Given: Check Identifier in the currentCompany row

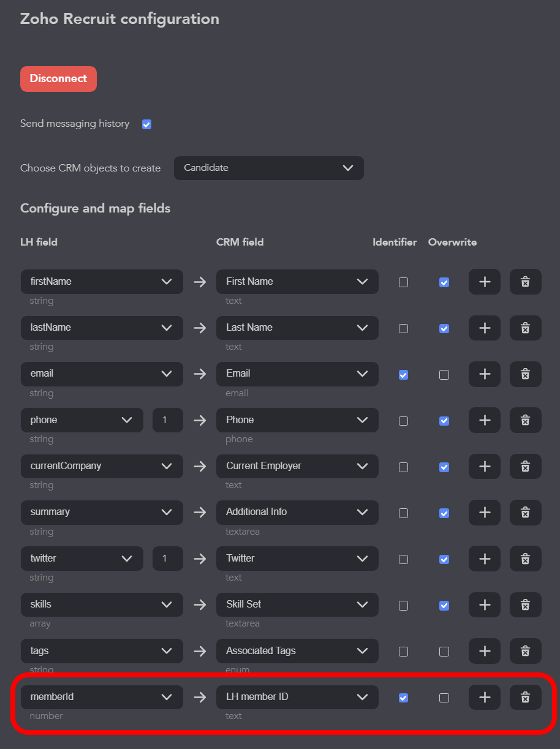Looking at the screenshot, I should 403,467.
